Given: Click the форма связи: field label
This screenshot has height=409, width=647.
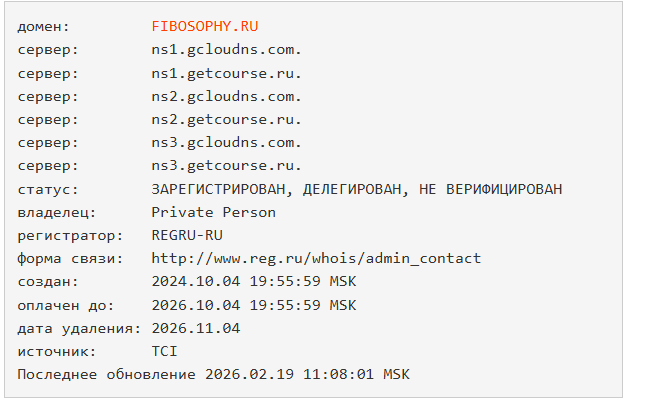Looking at the screenshot, I should coord(64,258).
